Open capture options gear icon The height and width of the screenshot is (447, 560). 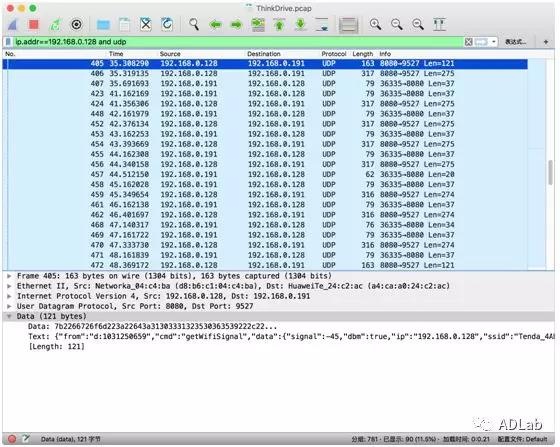[76, 25]
